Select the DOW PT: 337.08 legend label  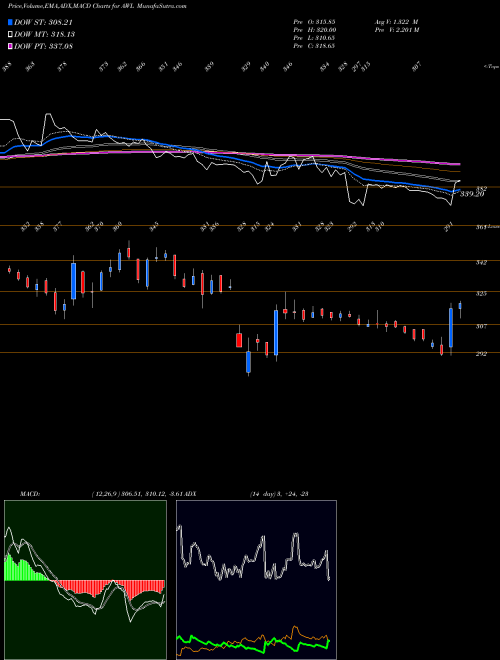[44, 46]
